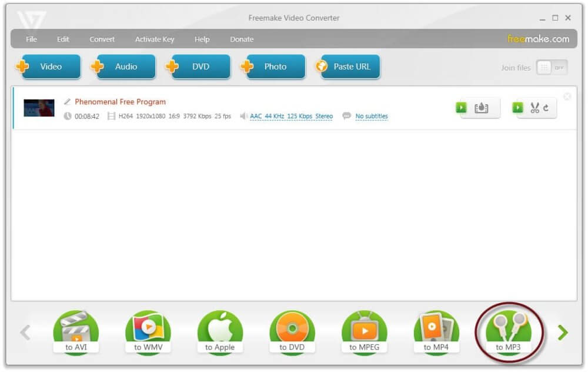The image size is (588, 372).
Task: Open the Activate Key menu
Action: coord(155,39)
